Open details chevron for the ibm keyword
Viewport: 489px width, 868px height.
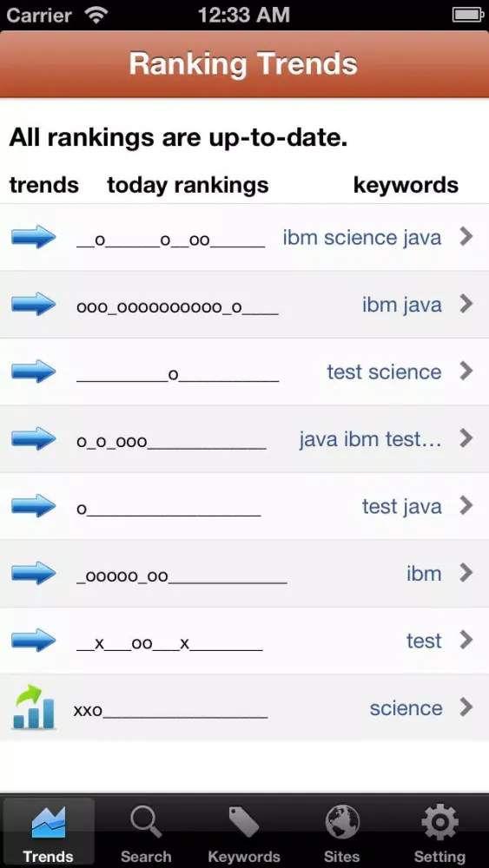pos(466,572)
